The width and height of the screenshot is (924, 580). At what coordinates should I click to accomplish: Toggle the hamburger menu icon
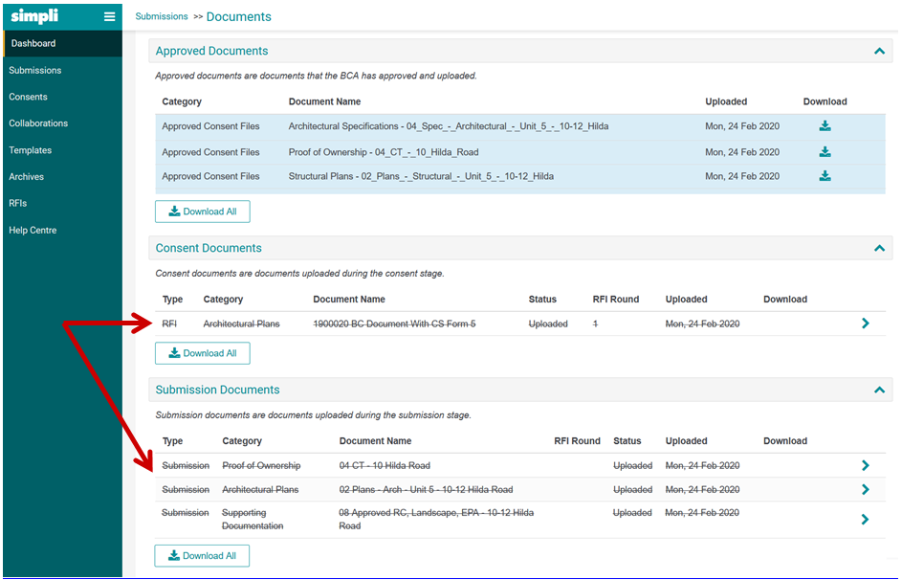click(110, 16)
